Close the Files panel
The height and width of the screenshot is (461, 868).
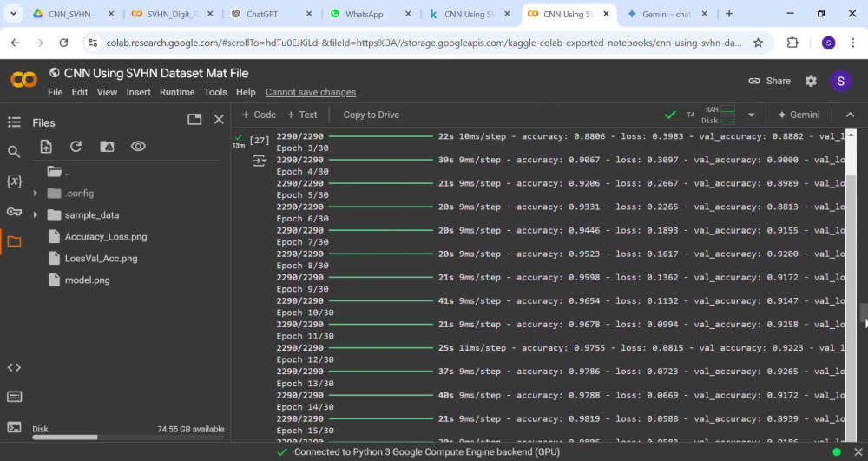click(x=219, y=120)
